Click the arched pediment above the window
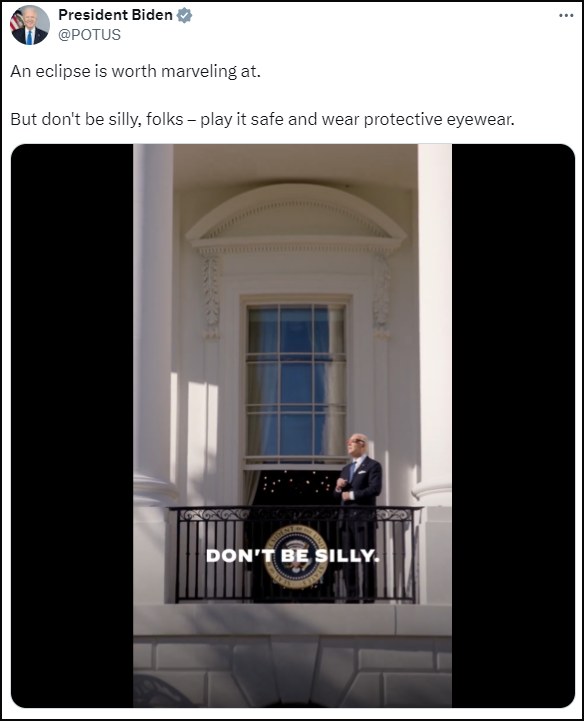This screenshot has height=721, width=584. [296, 216]
